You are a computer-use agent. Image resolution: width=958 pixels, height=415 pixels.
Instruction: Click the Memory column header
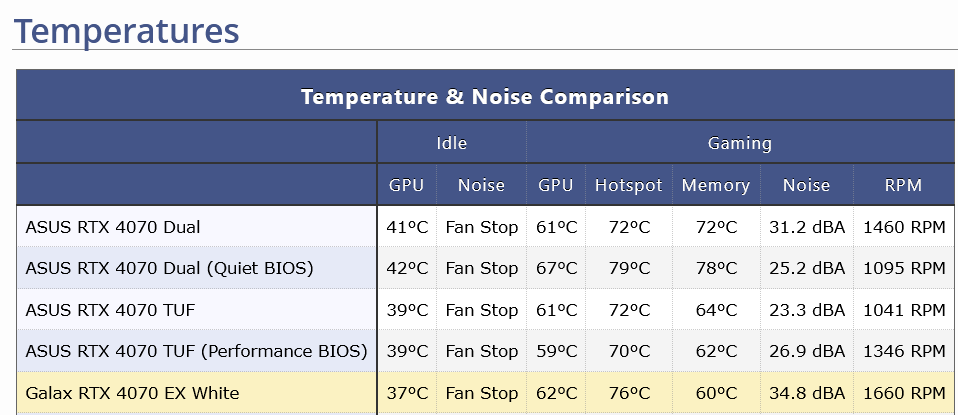(715, 185)
